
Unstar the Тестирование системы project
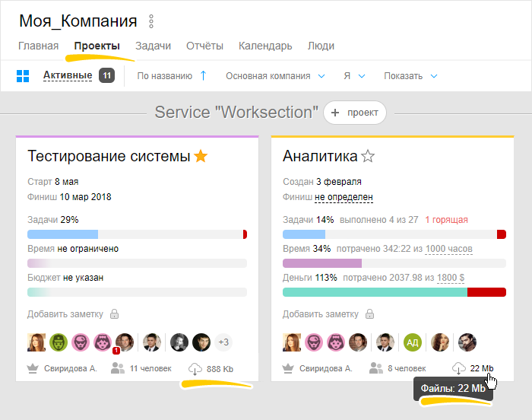[x=201, y=156]
